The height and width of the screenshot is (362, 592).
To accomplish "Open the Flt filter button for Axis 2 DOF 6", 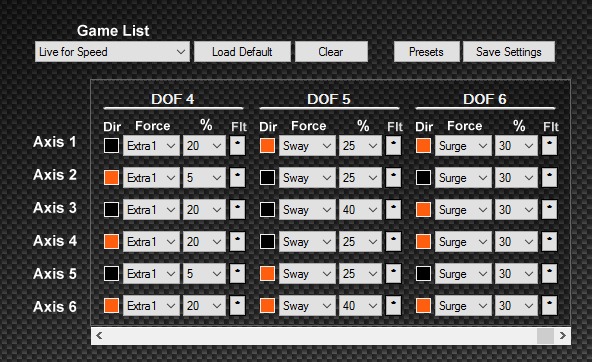I will click(549, 177).
